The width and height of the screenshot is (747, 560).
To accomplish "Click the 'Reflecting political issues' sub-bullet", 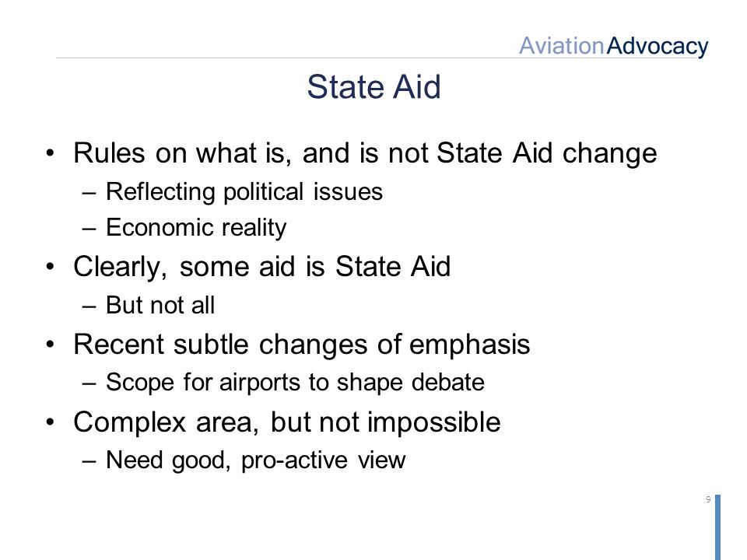I will point(244,192).
